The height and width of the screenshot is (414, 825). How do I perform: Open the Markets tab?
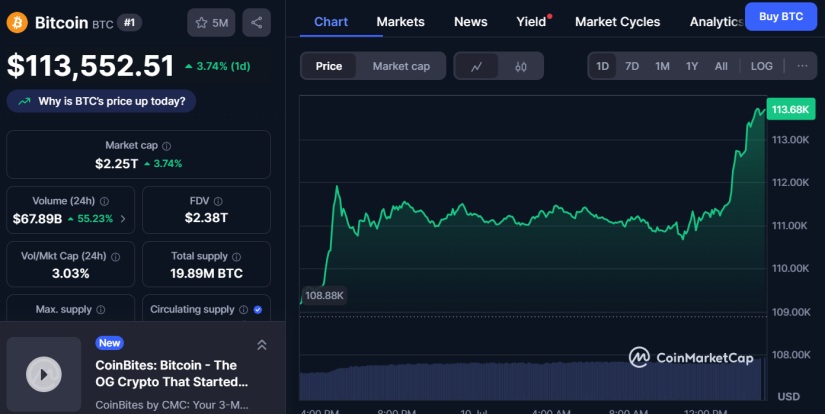point(400,22)
